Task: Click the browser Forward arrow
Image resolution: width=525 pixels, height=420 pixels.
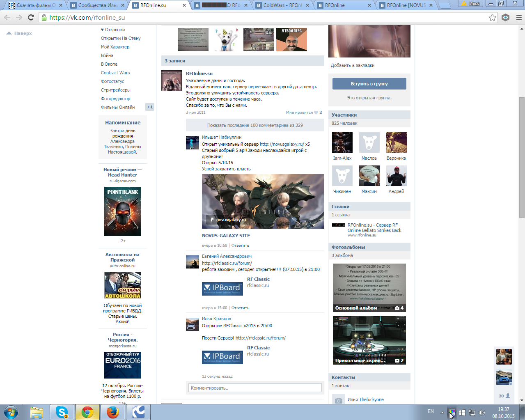Action: coord(19,17)
